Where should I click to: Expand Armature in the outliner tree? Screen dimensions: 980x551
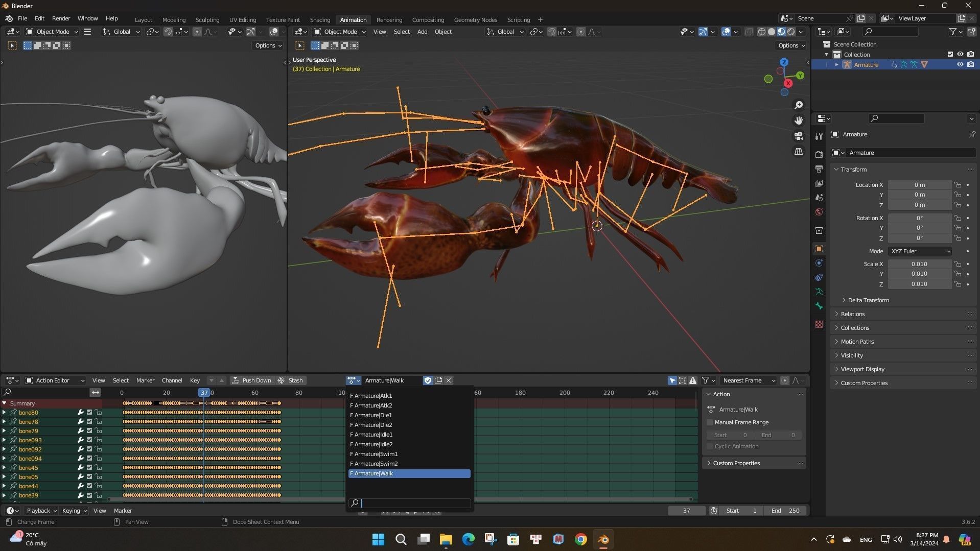836,64
